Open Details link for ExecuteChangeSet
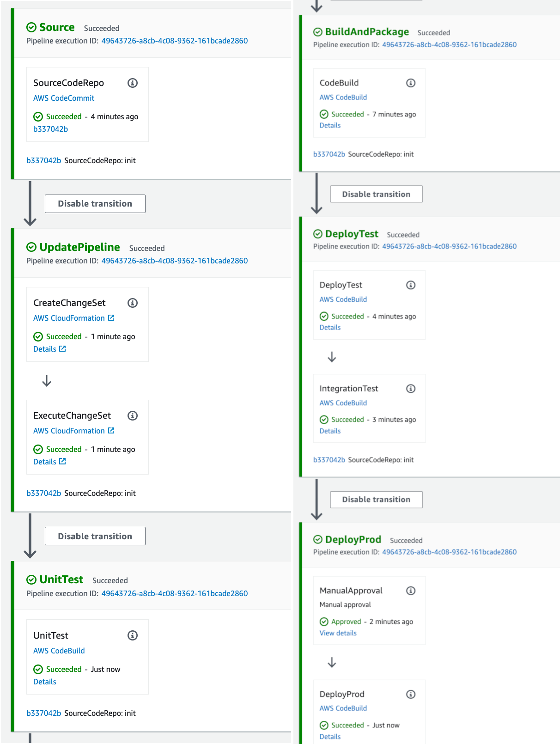560x744 pixels. click(45, 462)
